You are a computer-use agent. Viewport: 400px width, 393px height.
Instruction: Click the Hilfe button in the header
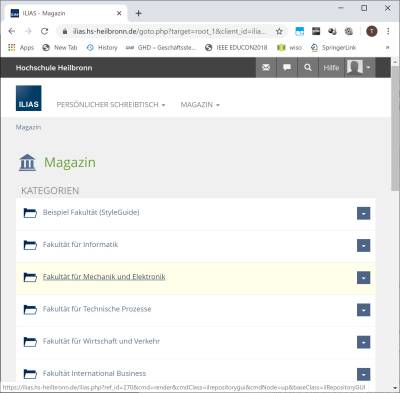[x=331, y=68]
